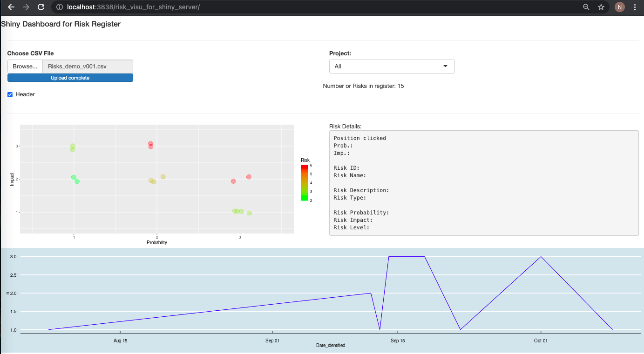
Task: Bookmark this page with the star icon
Action: pyautogui.click(x=601, y=7)
